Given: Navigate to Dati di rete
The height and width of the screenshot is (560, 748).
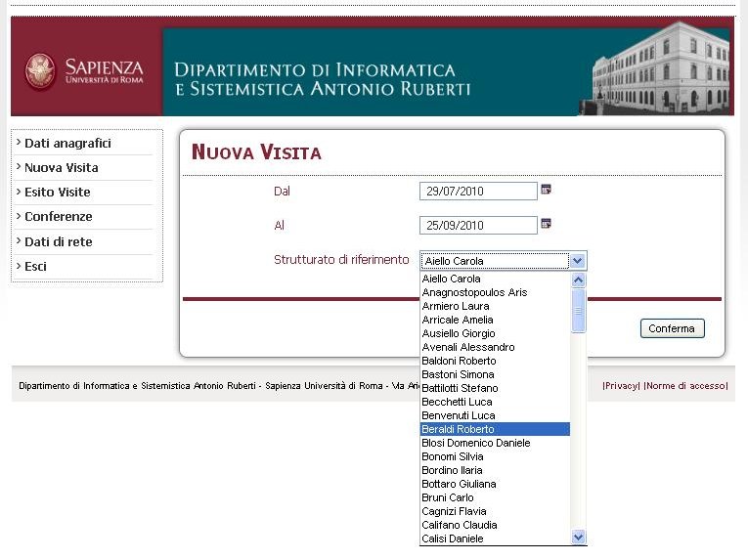Looking at the screenshot, I should (x=58, y=241).
